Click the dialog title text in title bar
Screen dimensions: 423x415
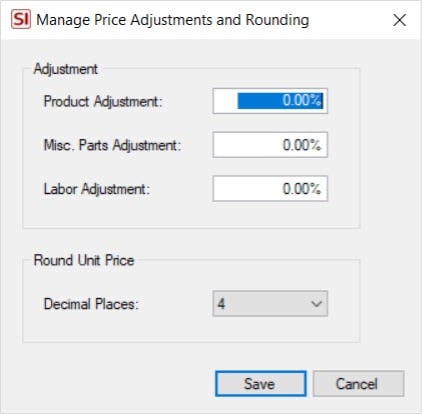pyautogui.click(x=173, y=20)
